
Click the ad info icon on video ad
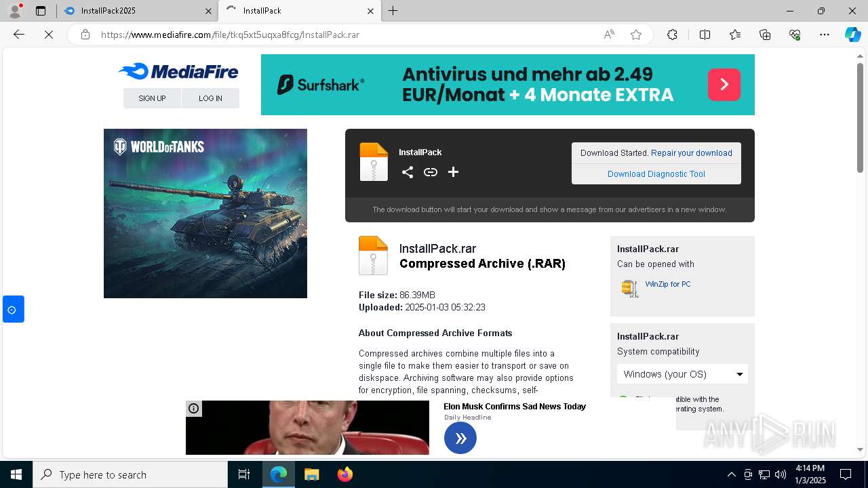[194, 408]
